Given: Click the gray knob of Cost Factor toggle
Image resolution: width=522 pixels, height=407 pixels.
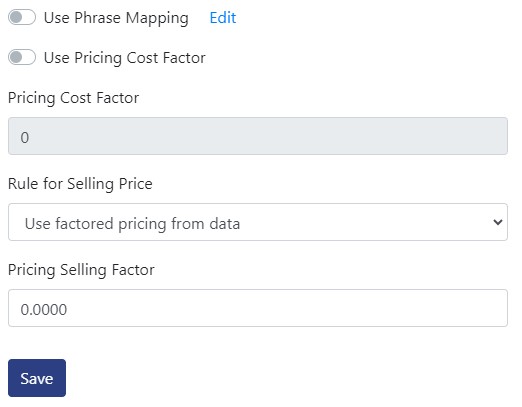Looking at the screenshot, I should [16, 57].
